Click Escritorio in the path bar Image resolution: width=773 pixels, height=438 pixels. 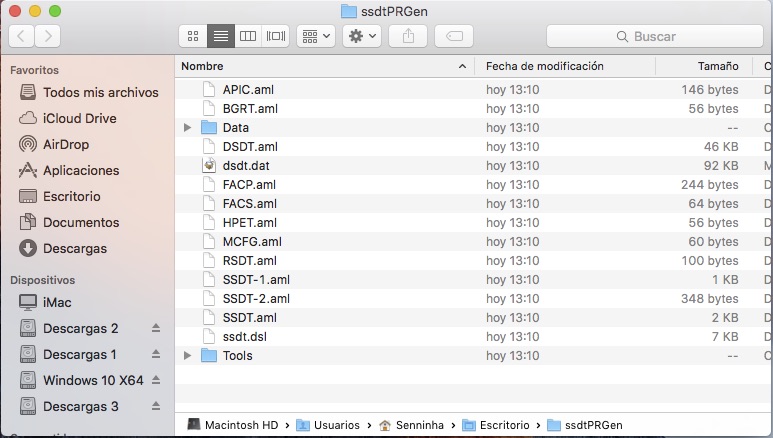tap(495, 425)
